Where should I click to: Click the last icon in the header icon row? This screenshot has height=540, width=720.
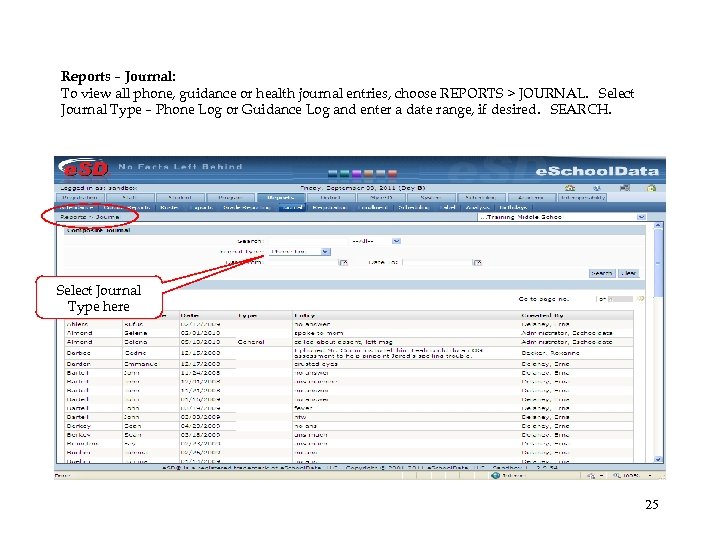tap(652, 188)
